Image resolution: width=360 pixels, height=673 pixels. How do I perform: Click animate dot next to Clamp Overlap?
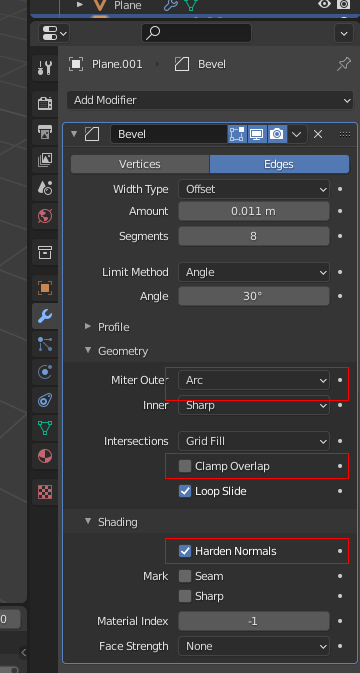[340, 466]
